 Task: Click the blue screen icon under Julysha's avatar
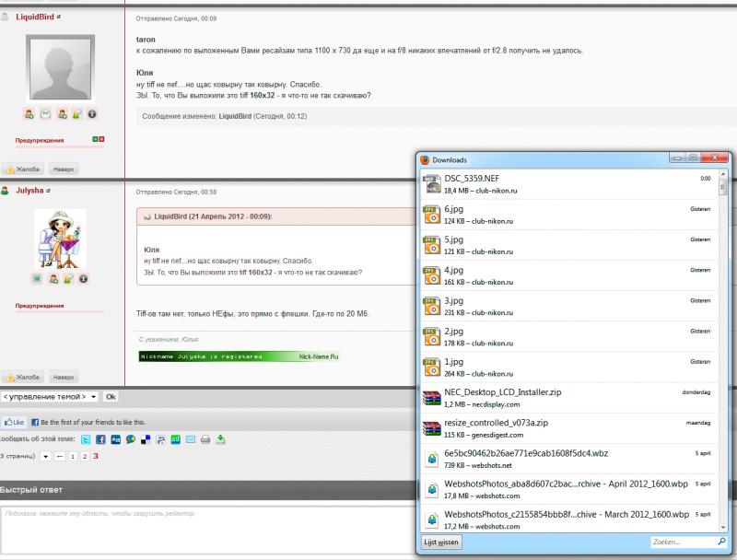[37, 279]
